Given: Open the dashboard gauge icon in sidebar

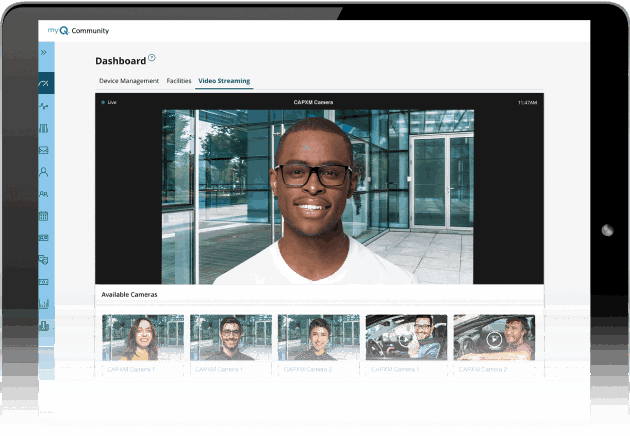Looking at the screenshot, I should click(x=44, y=84).
